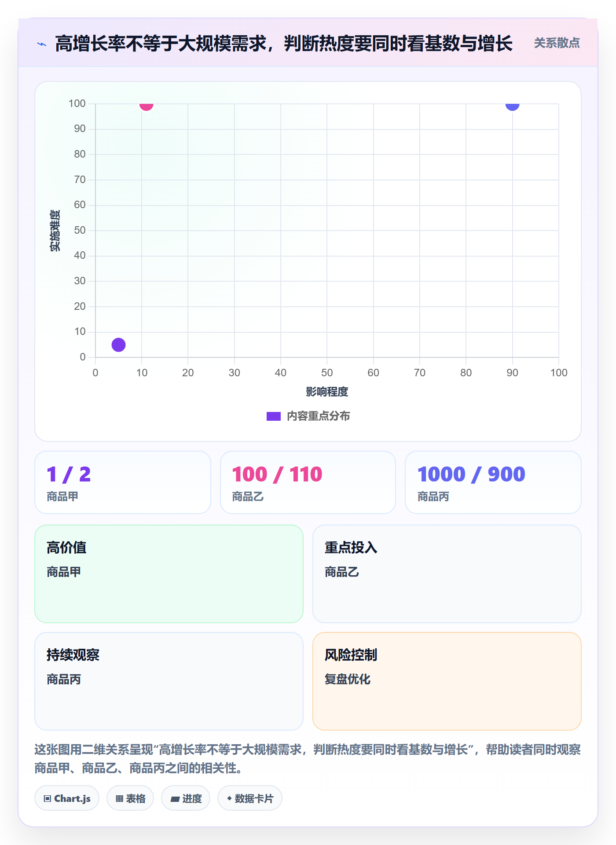Click the description paragraph starting 这张图用二维关系
The width and height of the screenshot is (616, 845).
[x=308, y=759]
